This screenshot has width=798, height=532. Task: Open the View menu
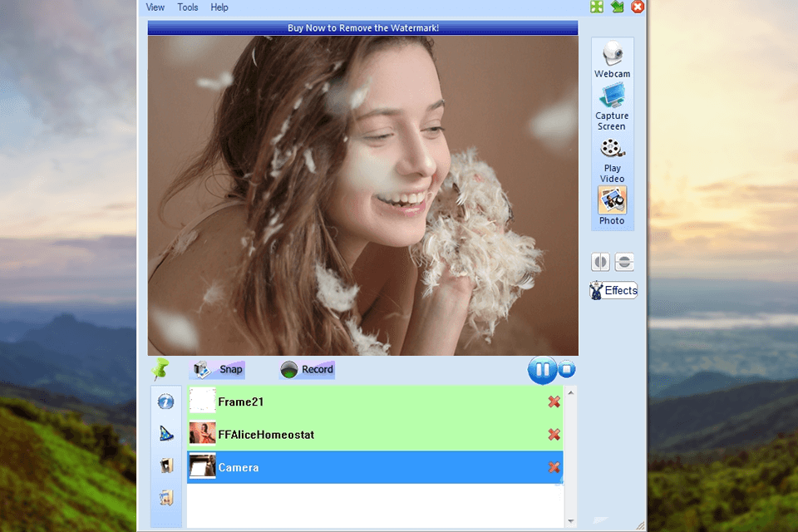(155, 7)
